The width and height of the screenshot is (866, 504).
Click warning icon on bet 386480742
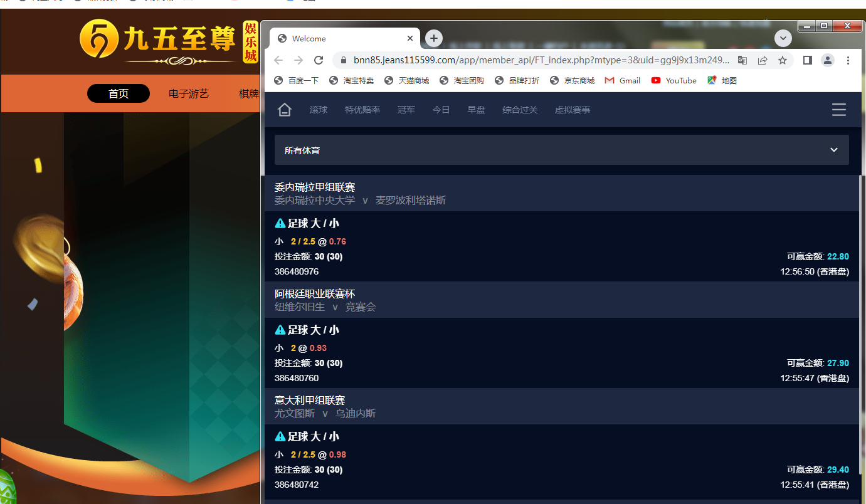tap(280, 436)
